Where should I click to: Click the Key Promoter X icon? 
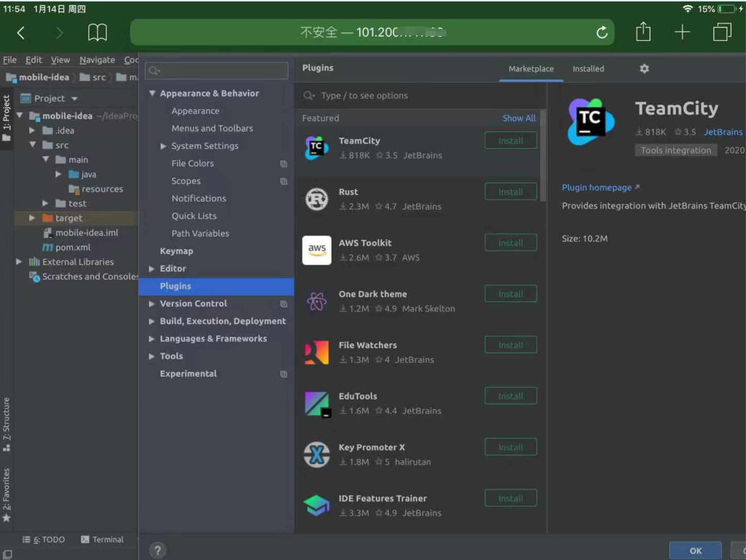[x=316, y=454]
